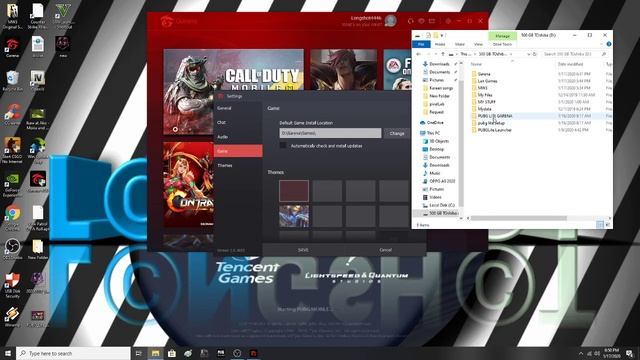Switch Explorer to details view icon
640x360 pixels.
coord(600,225)
